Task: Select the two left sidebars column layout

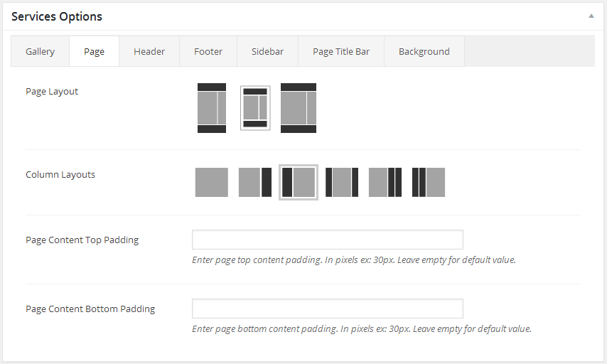Action: click(x=429, y=183)
